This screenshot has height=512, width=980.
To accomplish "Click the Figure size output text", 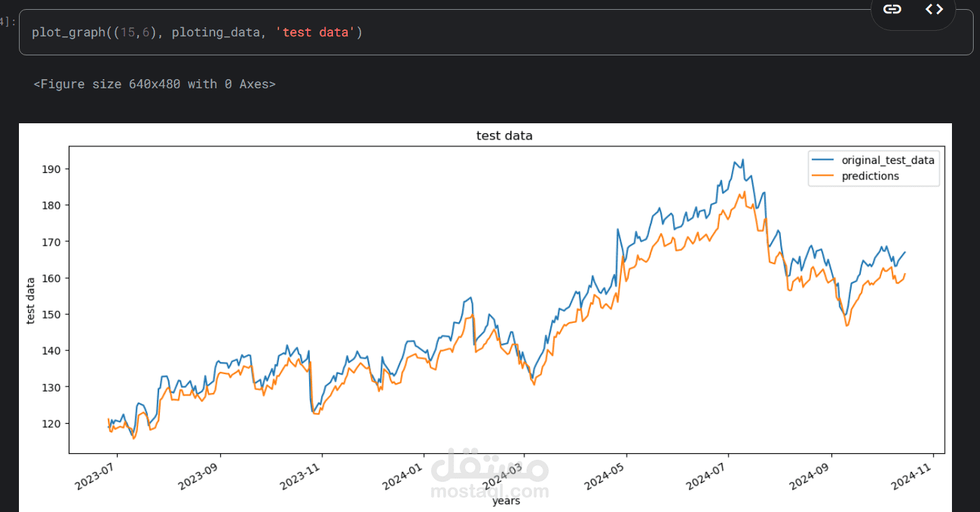I will click(x=154, y=84).
